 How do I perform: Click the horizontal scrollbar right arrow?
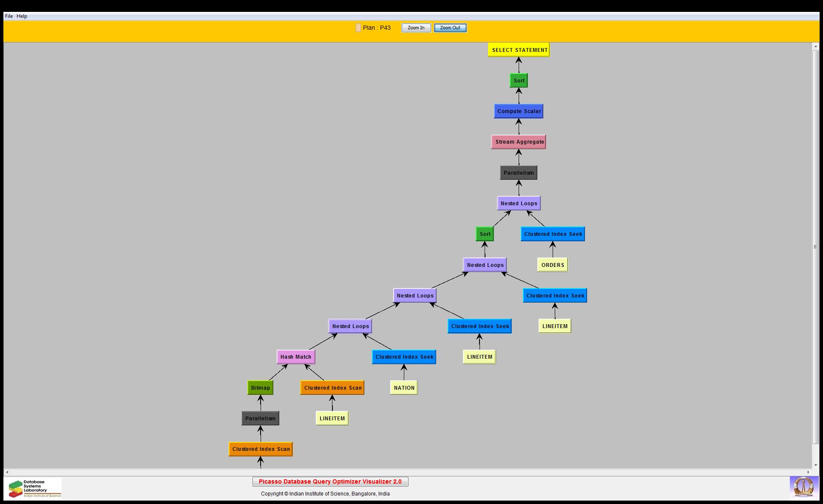click(809, 472)
